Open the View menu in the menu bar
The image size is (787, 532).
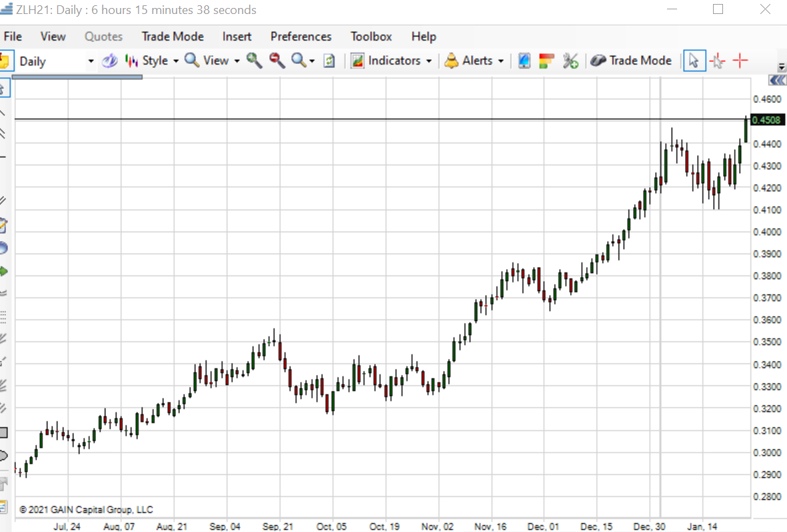pos(53,37)
